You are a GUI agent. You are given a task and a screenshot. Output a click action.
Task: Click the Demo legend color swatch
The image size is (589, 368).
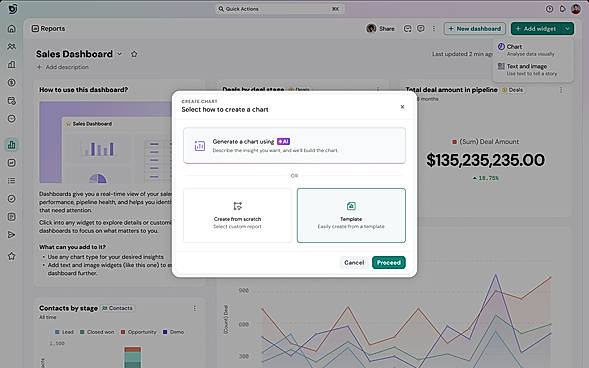165,332
